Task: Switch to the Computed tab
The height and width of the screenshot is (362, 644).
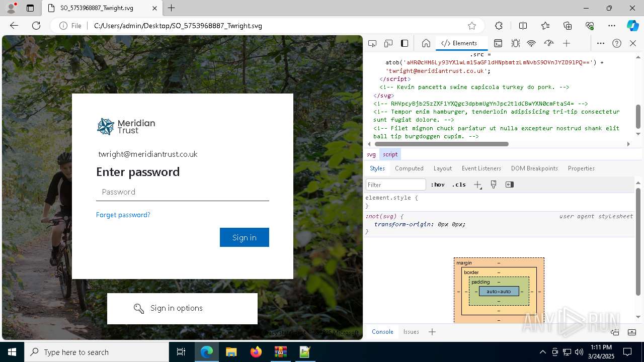Action: tap(409, 168)
